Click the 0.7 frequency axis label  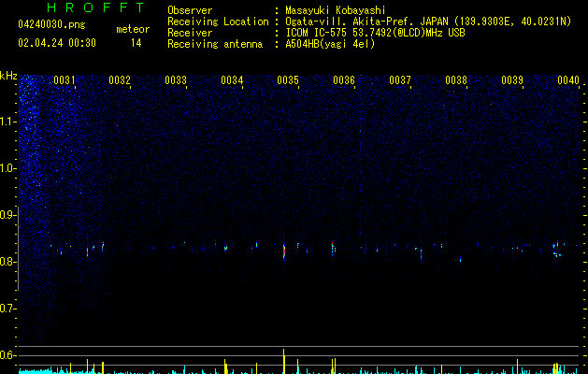[7, 309]
